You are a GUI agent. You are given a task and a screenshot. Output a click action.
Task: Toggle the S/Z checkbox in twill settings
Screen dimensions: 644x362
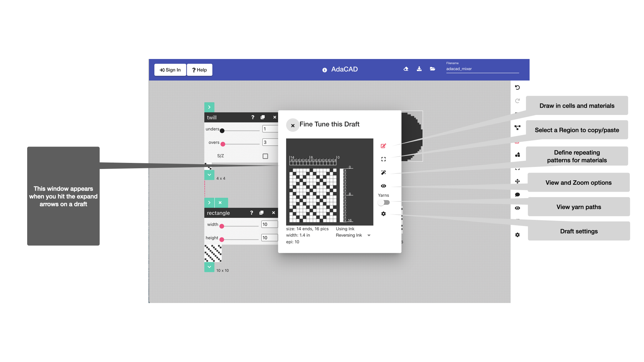coord(266,156)
